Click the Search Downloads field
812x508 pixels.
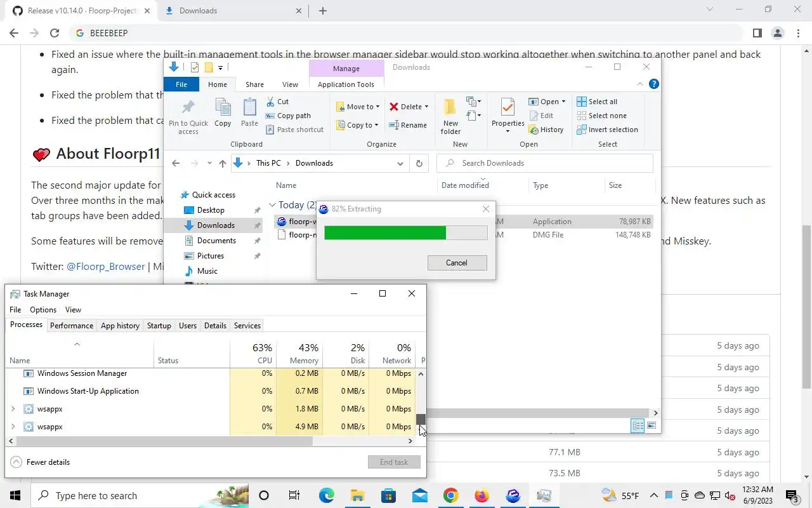point(545,163)
